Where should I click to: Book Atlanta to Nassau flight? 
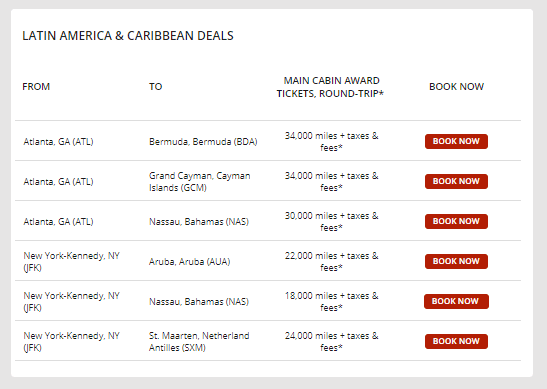[x=456, y=221]
